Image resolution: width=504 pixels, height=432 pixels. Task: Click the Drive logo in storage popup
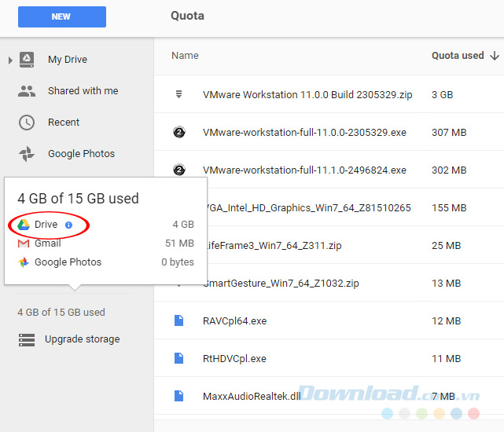click(x=24, y=225)
